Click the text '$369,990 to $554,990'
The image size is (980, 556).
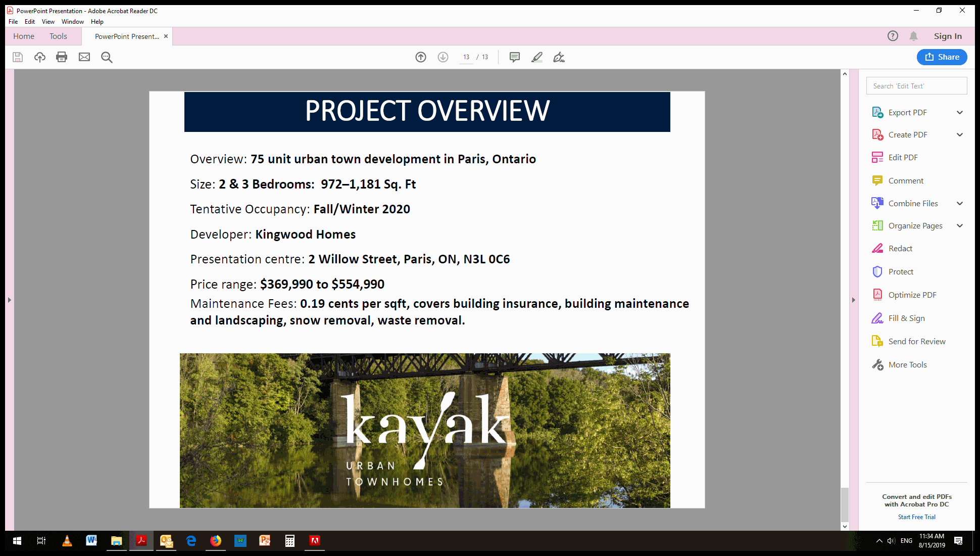[x=322, y=284]
